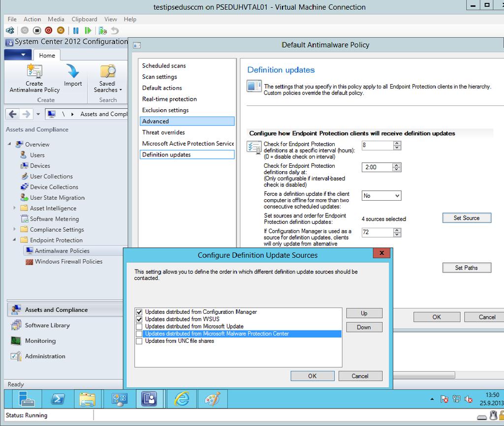Open the Clipboard menu

point(84,19)
